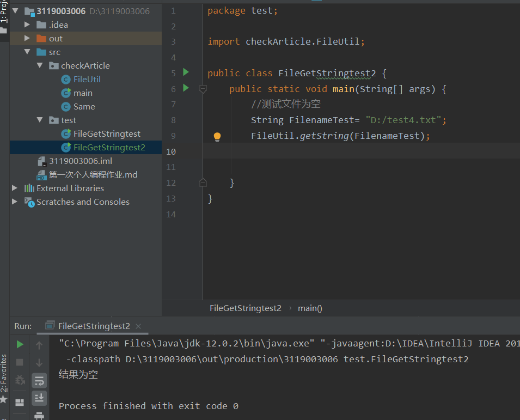
Task: Click the run gutter arrow beside the class declaration
Action: 186,72
